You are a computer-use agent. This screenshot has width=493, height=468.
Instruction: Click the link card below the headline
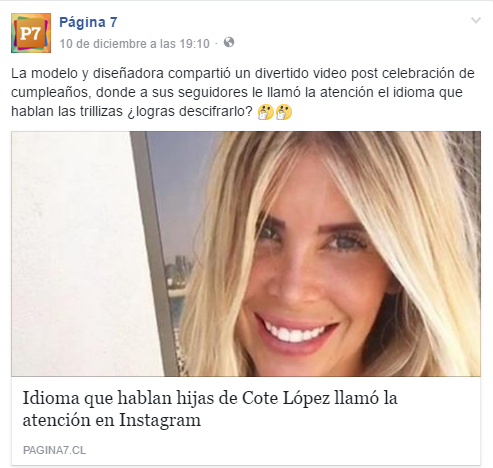click(246, 421)
